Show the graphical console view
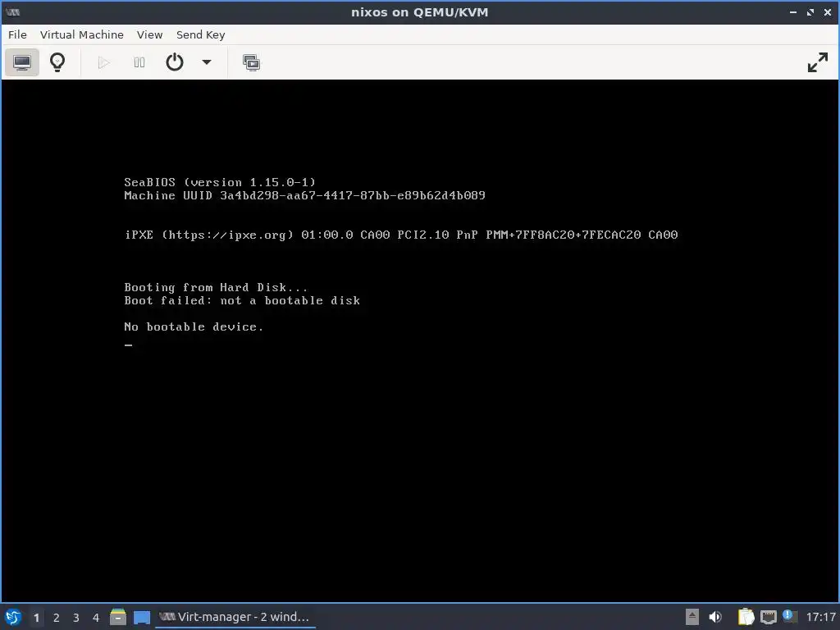This screenshot has width=840, height=630. point(22,62)
